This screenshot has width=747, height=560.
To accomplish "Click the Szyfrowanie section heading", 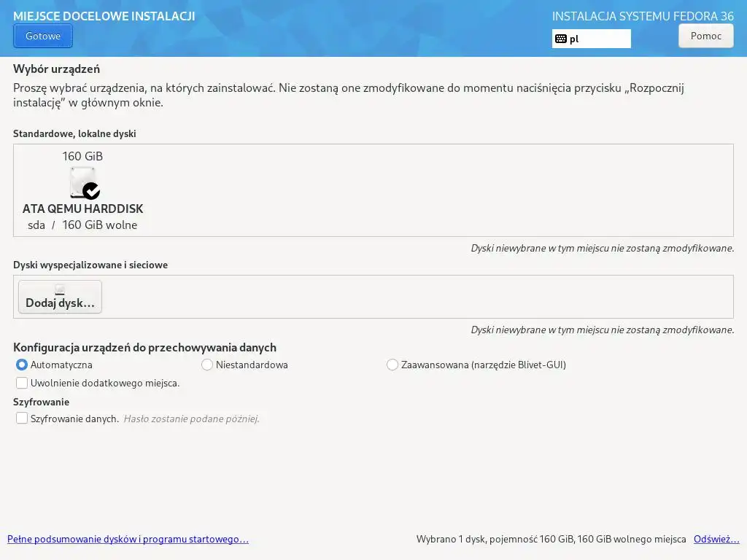I will click(42, 402).
